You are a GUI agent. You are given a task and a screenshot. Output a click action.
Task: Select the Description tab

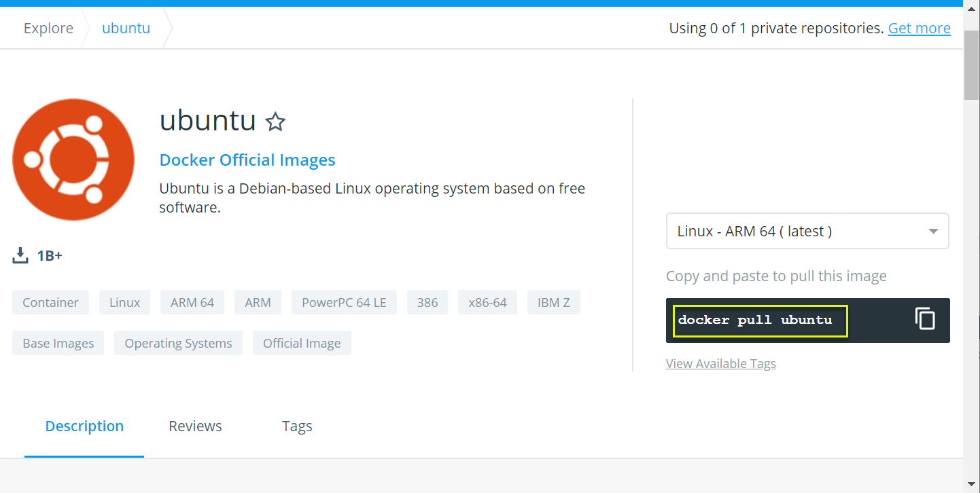(84, 426)
